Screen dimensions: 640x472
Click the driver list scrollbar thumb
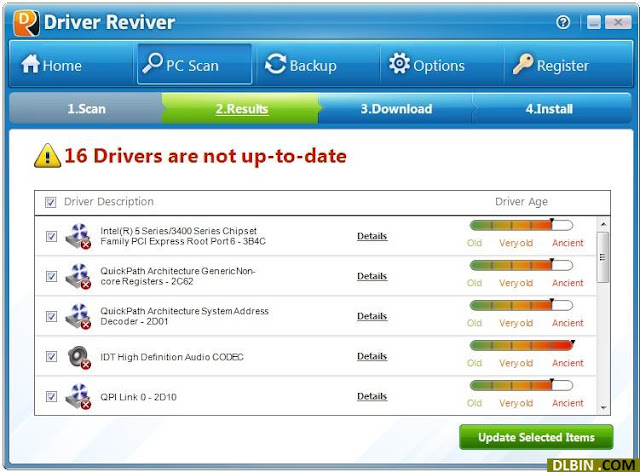pos(603,257)
